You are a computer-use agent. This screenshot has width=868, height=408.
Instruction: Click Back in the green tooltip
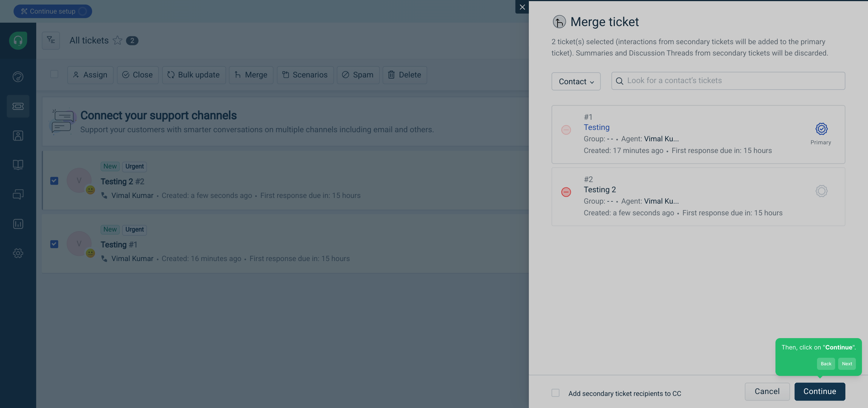(x=826, y=364)
